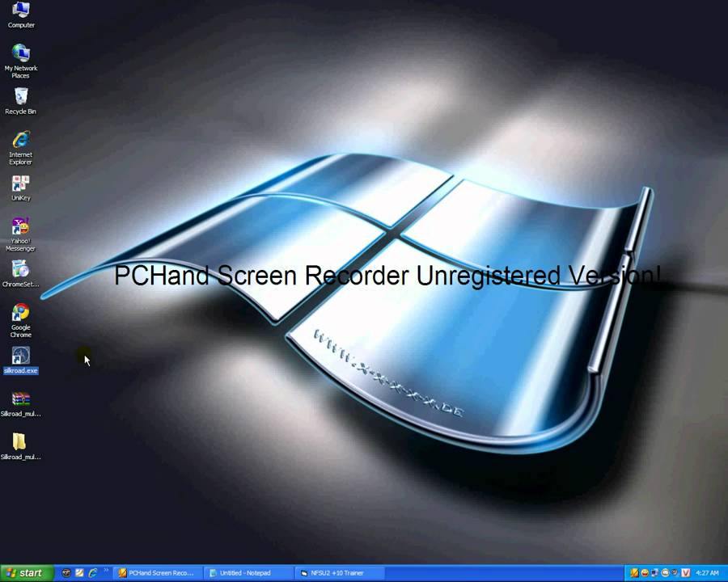The width and height of the screenshot is (728, 582).
Task: Select the Yahoo! Messenger desktop icon
Action: tap(21, 234)
